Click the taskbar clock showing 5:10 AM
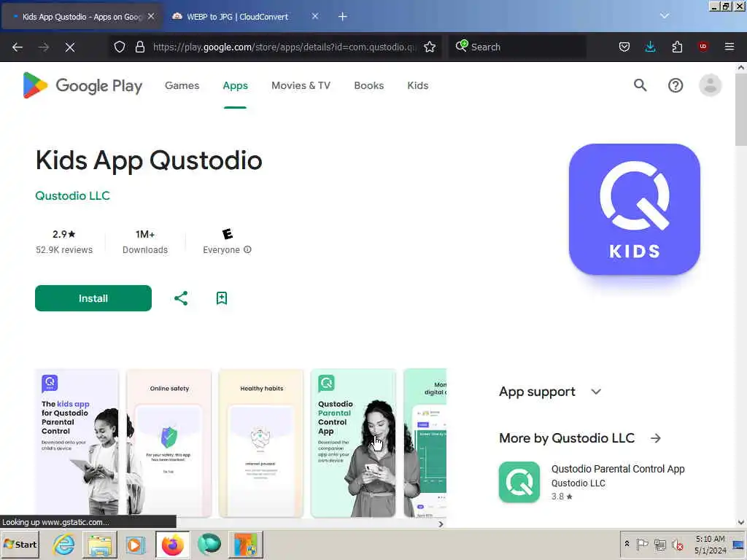747x560 pixels. coord(711,544)
